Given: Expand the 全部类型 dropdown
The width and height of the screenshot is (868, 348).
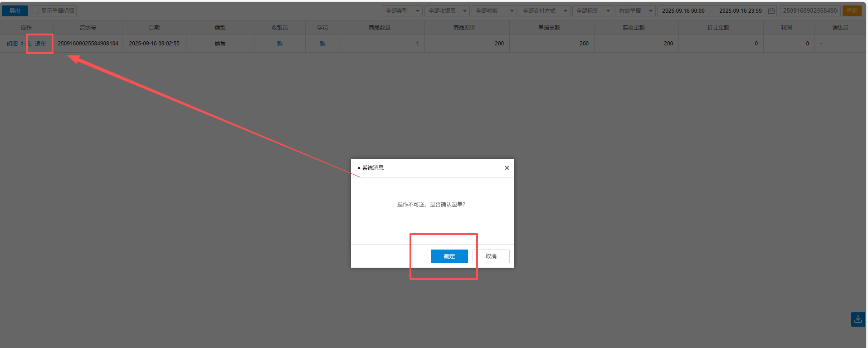Looking at the screenshot, I should 402,11.
